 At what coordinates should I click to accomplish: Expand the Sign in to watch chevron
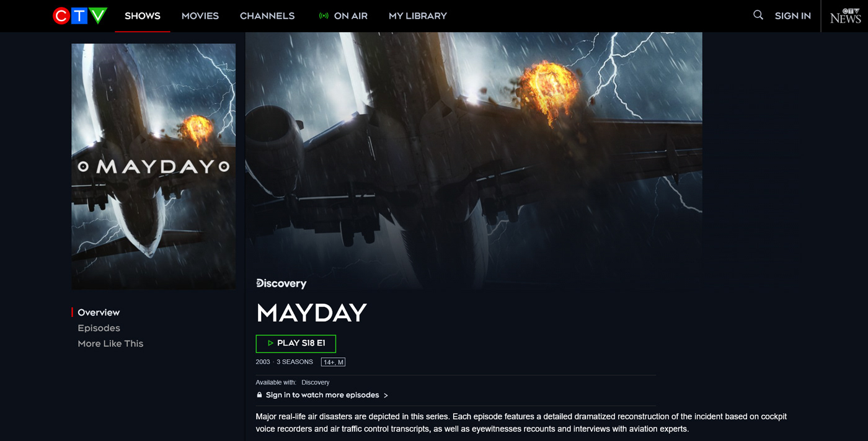click(386, 396)
